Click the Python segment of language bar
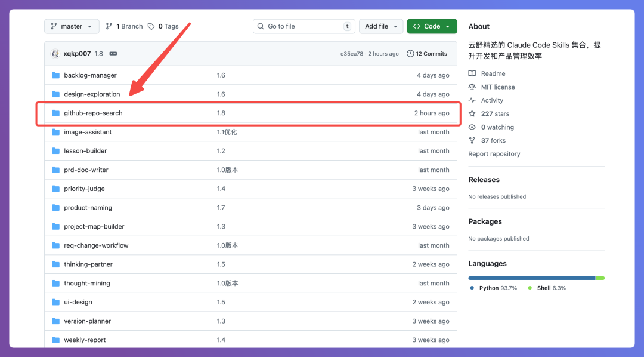The width and height of the screenshot is (644, 357). [x=531, y=278]
